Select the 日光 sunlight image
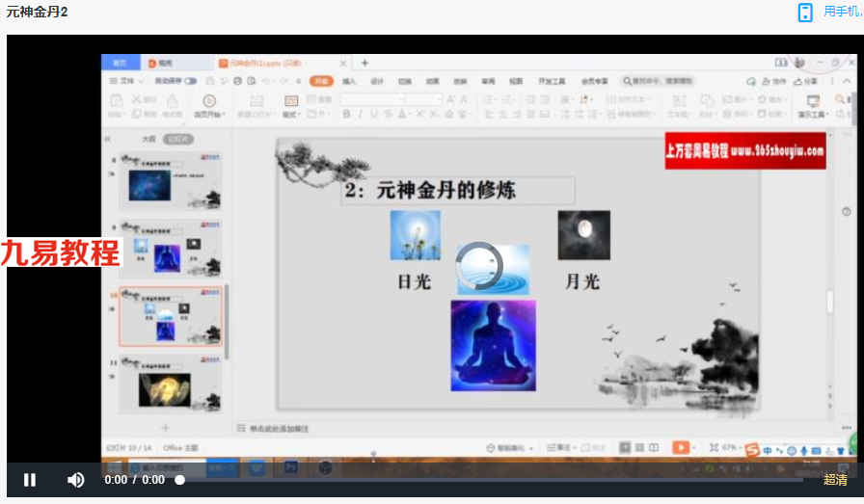864x504 pixels. click(415, 234)
